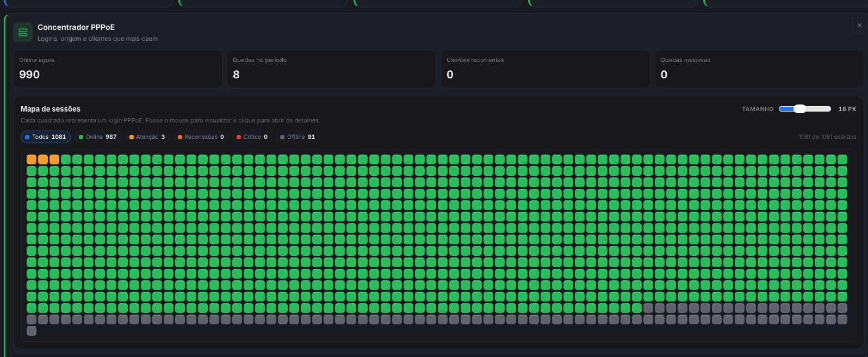The image size is (868, 357).
Task: Select the Todos 1081 filter chip
Action: coord(46,137)
